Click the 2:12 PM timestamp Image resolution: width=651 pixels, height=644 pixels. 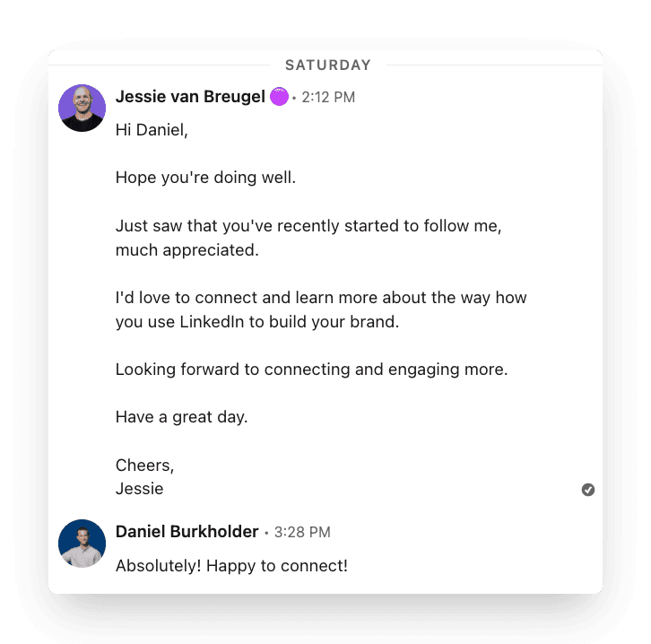(x=328, y=98)
